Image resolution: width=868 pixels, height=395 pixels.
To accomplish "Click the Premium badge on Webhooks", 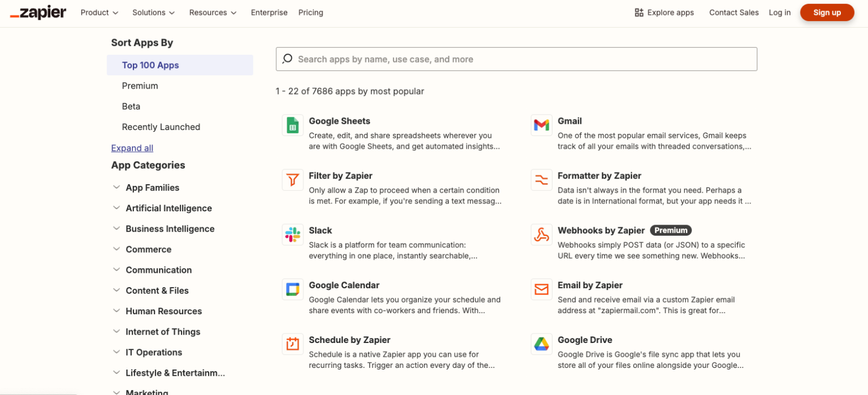I will click(x=671, y=231).
